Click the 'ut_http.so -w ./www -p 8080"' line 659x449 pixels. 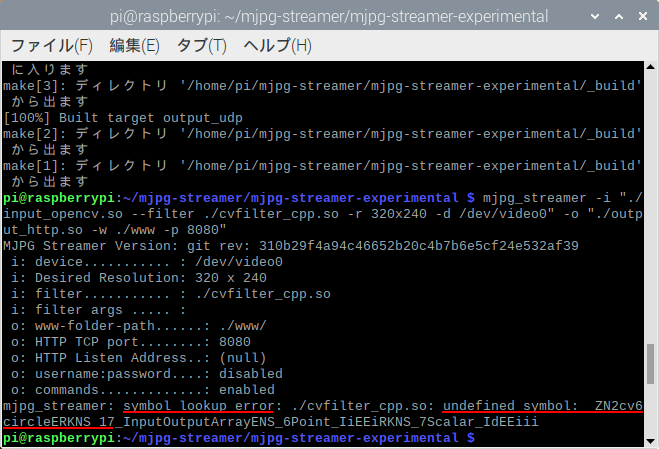click(x=115, y=230)
